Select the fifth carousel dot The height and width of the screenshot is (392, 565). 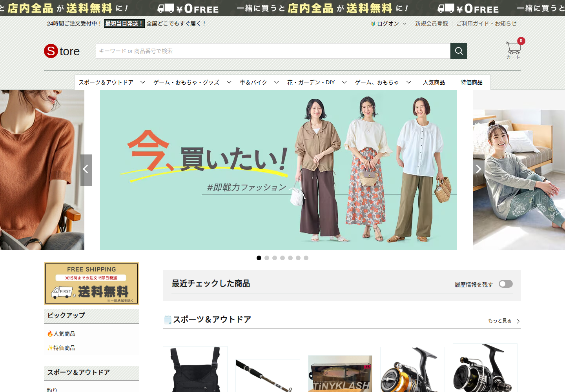point(290,258)
